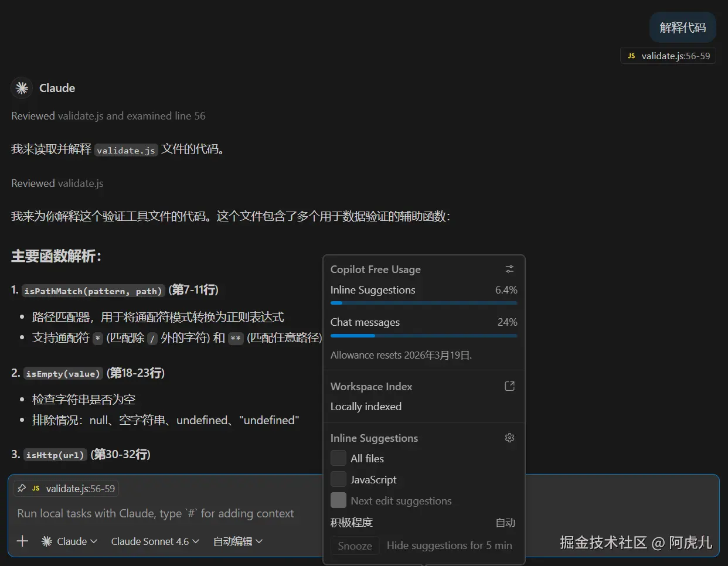Open validate.js:56-59 chip under user message
The image size is (728, 566).
668,56
